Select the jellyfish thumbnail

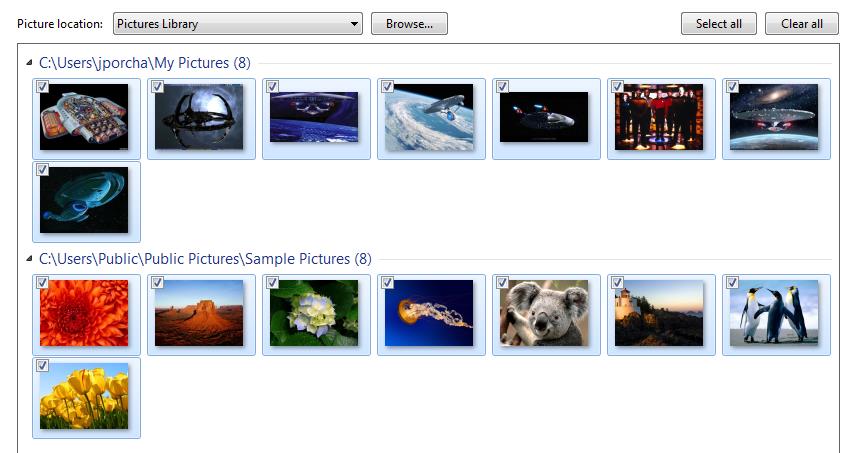(429, 313)
